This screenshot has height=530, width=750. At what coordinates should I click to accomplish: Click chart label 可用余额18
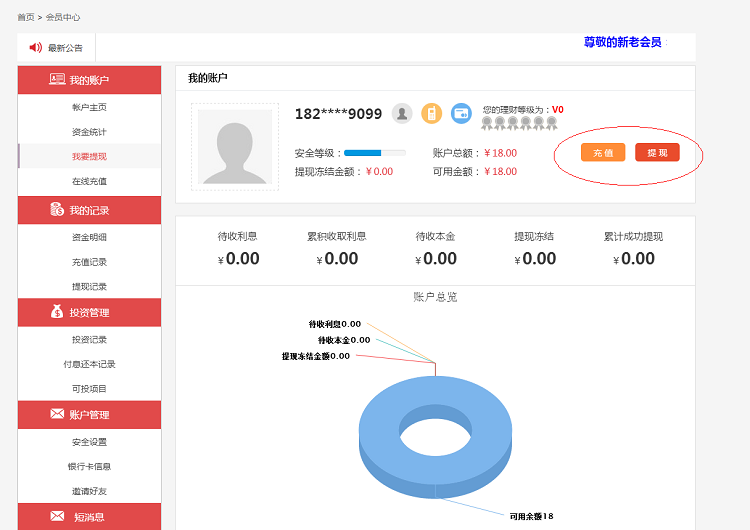531,516
